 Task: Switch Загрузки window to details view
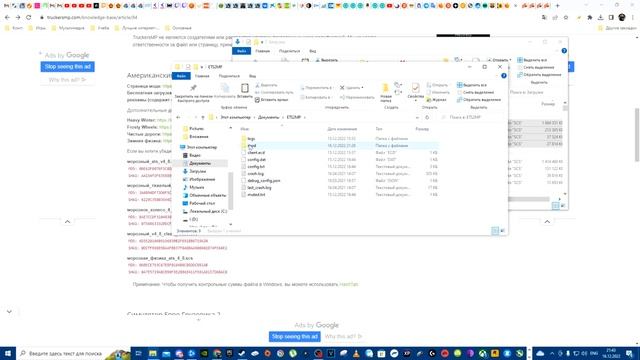click(x=556, y=206)
